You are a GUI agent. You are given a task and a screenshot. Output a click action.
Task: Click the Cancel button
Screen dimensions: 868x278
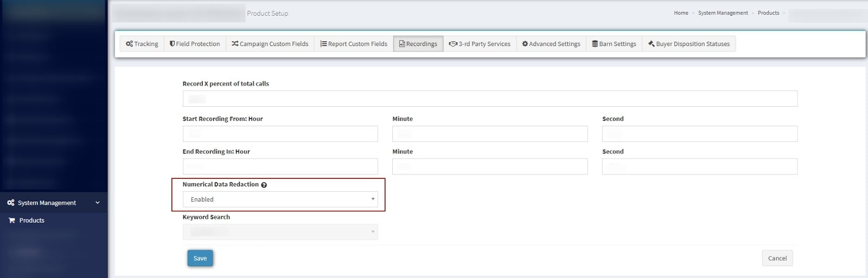(x=777, y=258)
